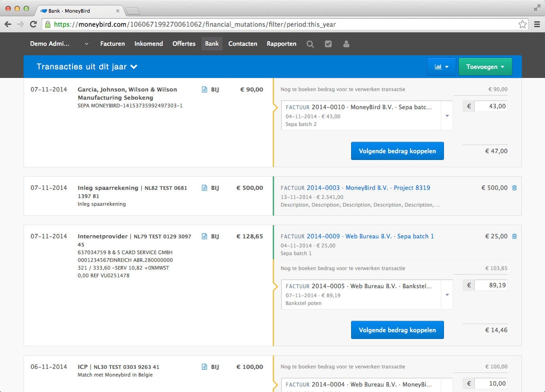Screen dimensions: 545x392
Task: Click document icon on the €90,00 transaction
Action: click(204, 90)
